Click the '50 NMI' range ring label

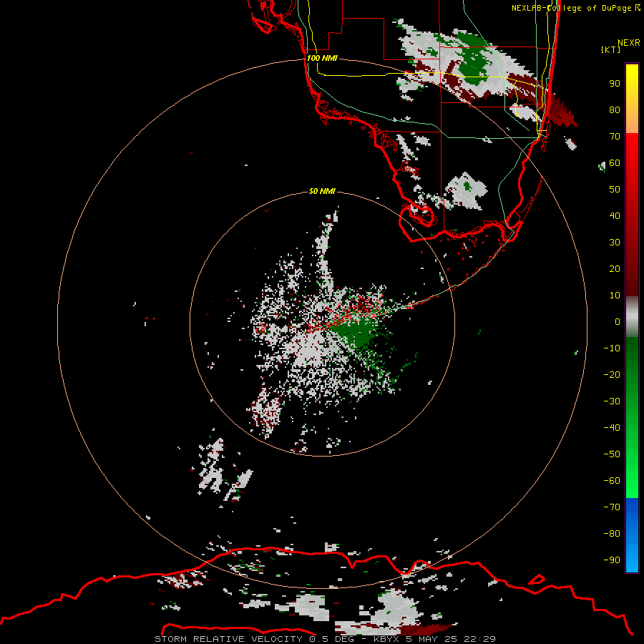click(321, 191)
